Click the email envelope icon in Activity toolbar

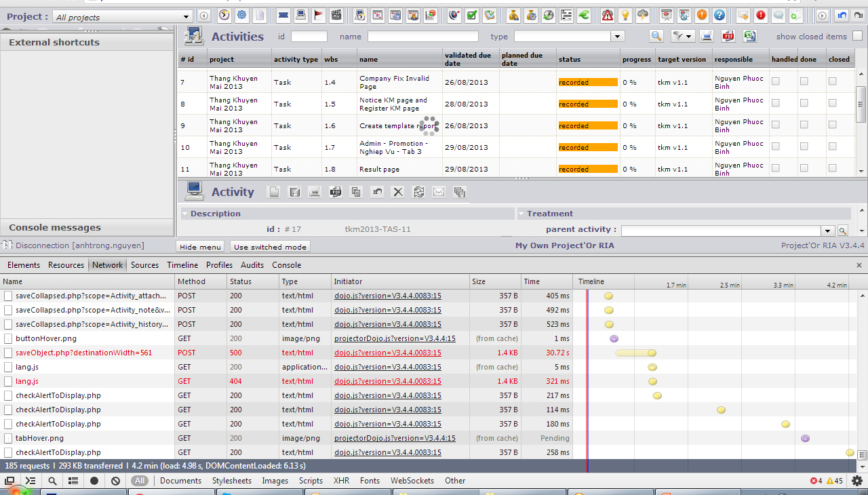pyautogui.click(x=439, y=193)
